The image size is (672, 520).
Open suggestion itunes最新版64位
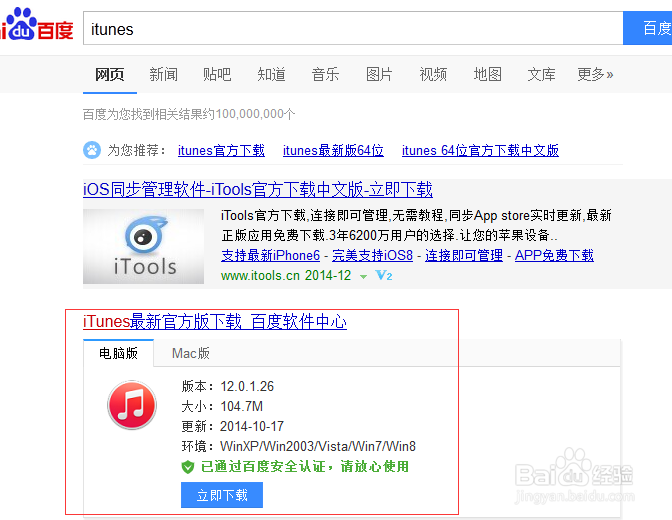333,150
